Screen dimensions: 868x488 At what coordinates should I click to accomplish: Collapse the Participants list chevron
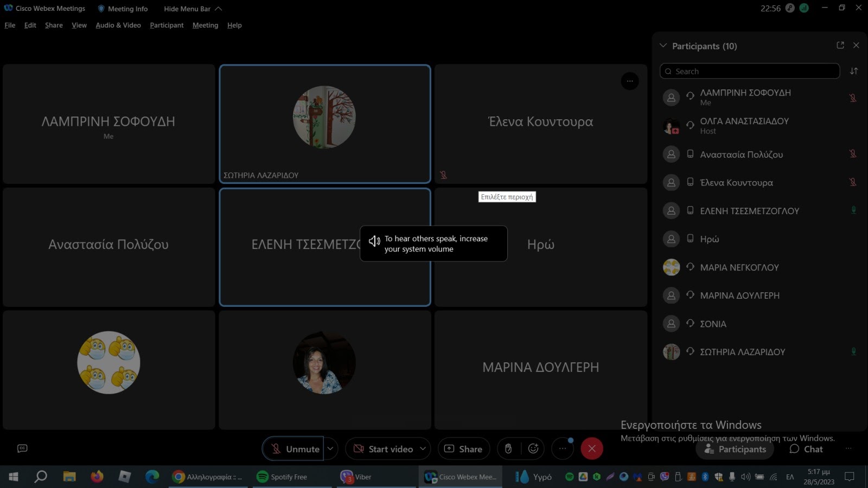point(663,46)
